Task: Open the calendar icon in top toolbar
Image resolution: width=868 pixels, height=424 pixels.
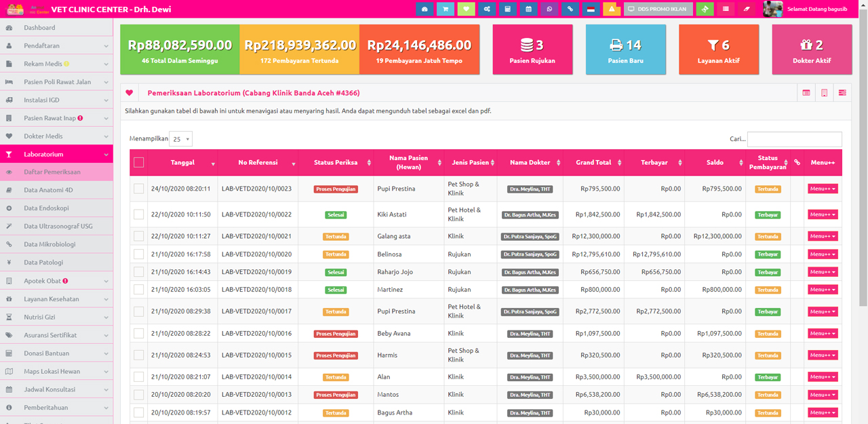Action: pos(528,9)
